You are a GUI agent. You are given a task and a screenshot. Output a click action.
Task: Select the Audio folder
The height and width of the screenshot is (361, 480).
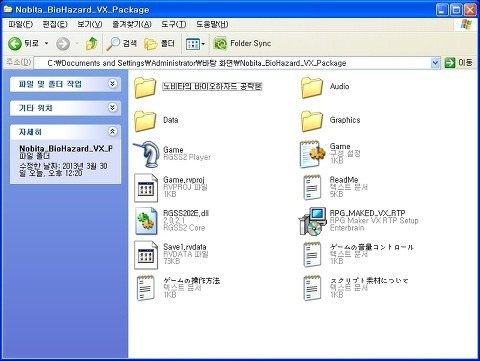coord(325,87)
